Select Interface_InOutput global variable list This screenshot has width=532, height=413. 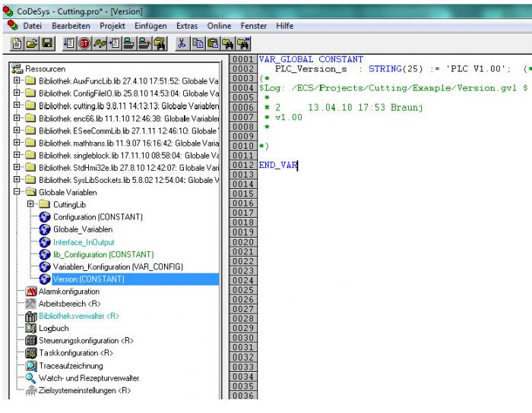point(84,242)
